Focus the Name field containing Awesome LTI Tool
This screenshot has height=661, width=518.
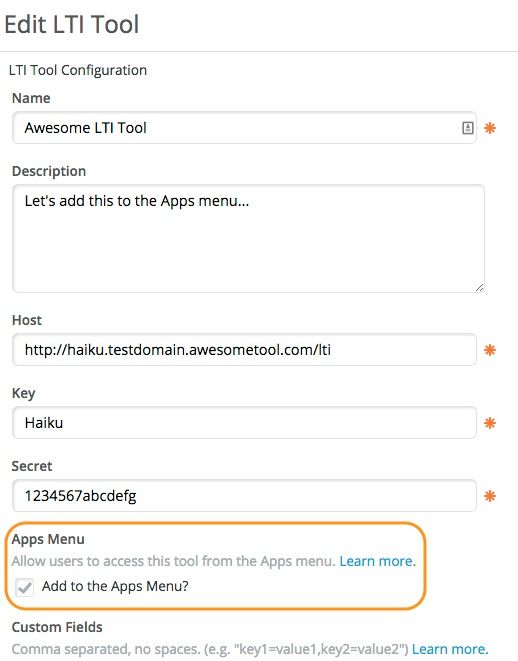point(244,128)
